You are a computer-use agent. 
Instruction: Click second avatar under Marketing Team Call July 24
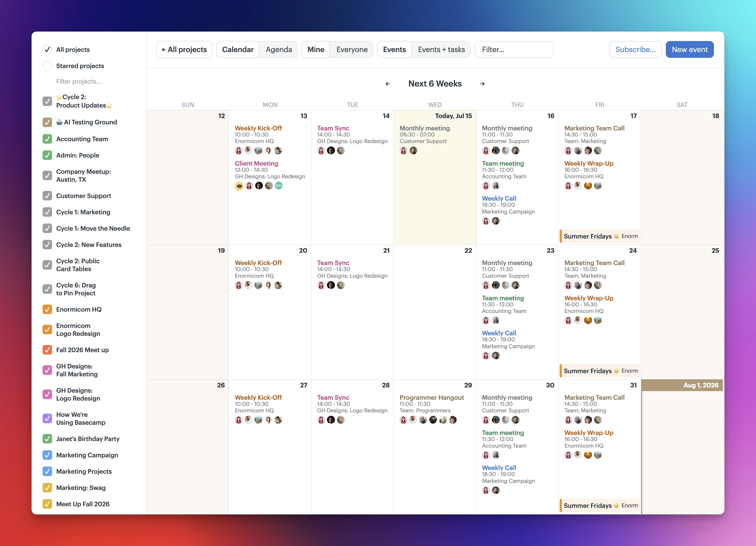pyautogui.click(x=578, y=285)
